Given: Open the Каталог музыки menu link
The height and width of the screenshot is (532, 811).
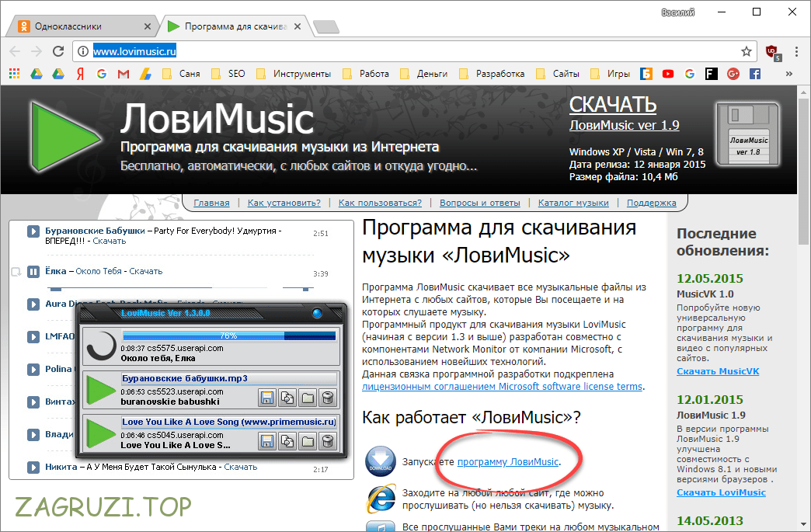Looking at the screenshot, I should coord(573,203).
